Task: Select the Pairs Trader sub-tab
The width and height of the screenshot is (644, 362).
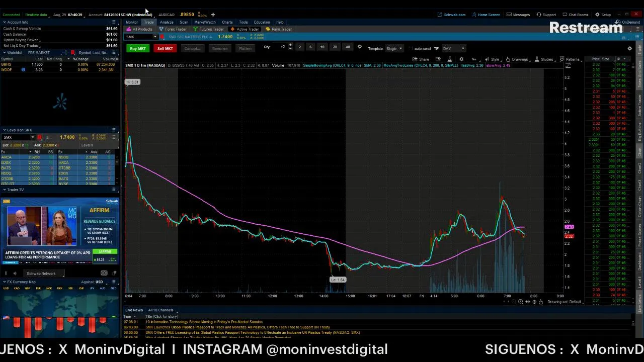Action: pyautogui.click(x=279, y=29)
